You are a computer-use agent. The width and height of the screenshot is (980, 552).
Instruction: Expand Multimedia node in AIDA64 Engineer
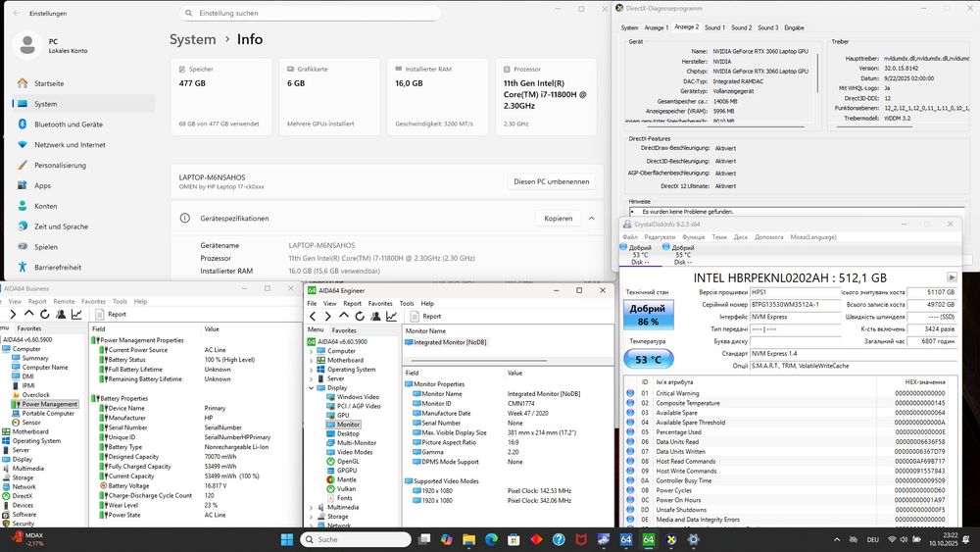[x=312, y=508]
